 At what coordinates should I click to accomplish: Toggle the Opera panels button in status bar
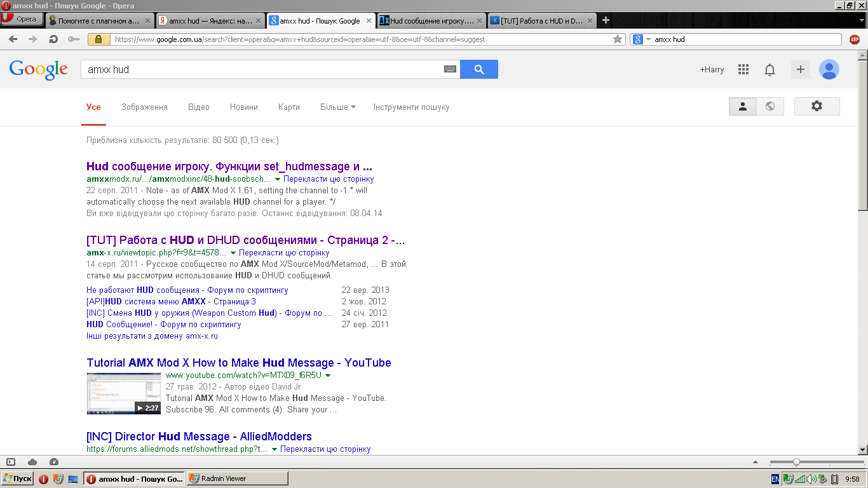tap(10, 462)
